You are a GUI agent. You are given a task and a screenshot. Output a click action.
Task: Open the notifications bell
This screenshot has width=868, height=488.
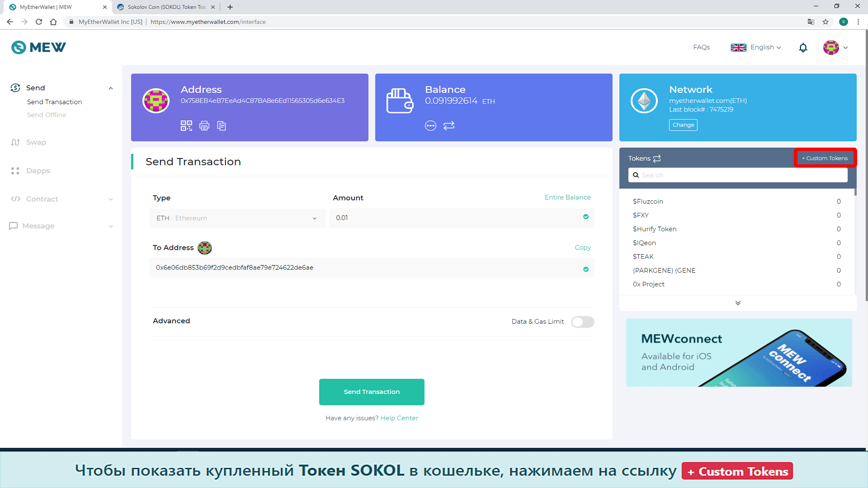point(803,47)
